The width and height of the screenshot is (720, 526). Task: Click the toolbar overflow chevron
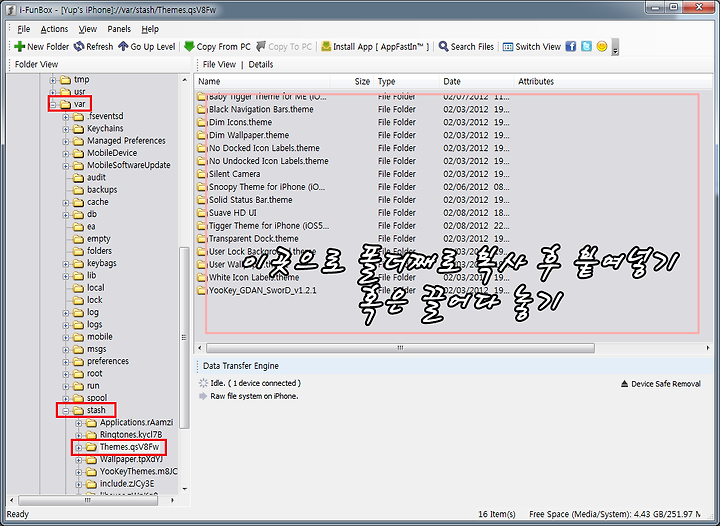click(615, 48)
